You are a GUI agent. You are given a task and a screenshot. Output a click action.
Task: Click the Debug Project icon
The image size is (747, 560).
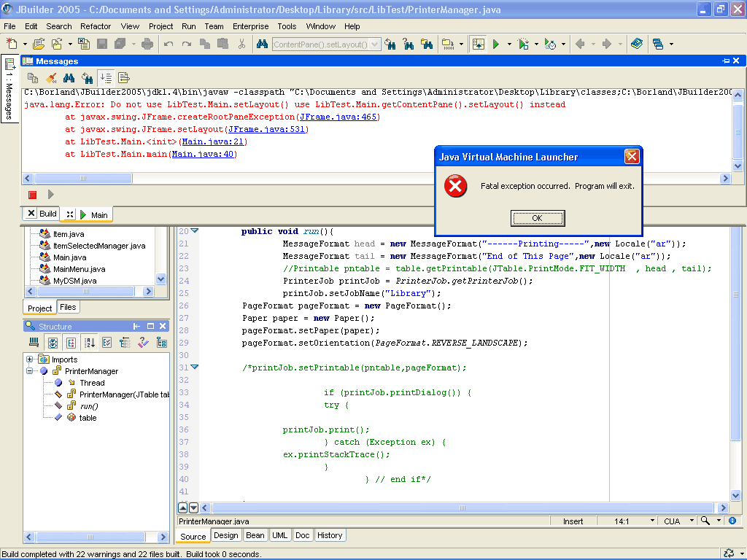click(523, 44)
